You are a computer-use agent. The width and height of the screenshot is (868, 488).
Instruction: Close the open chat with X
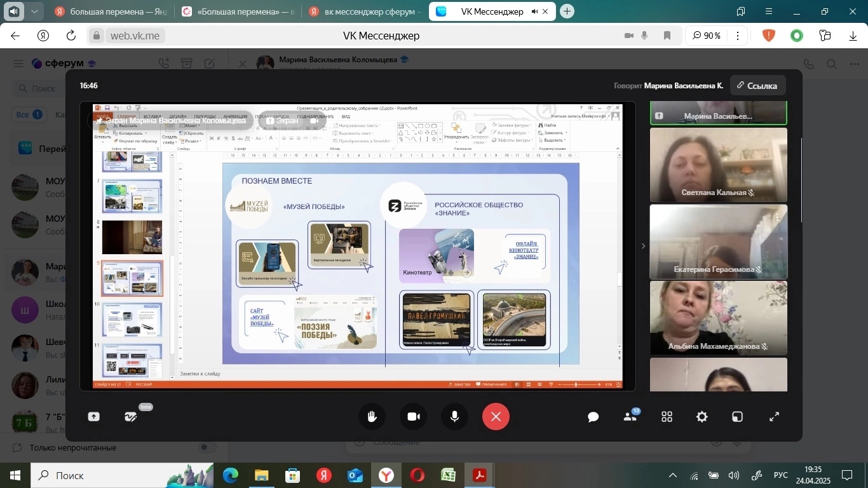coord(241,64)
